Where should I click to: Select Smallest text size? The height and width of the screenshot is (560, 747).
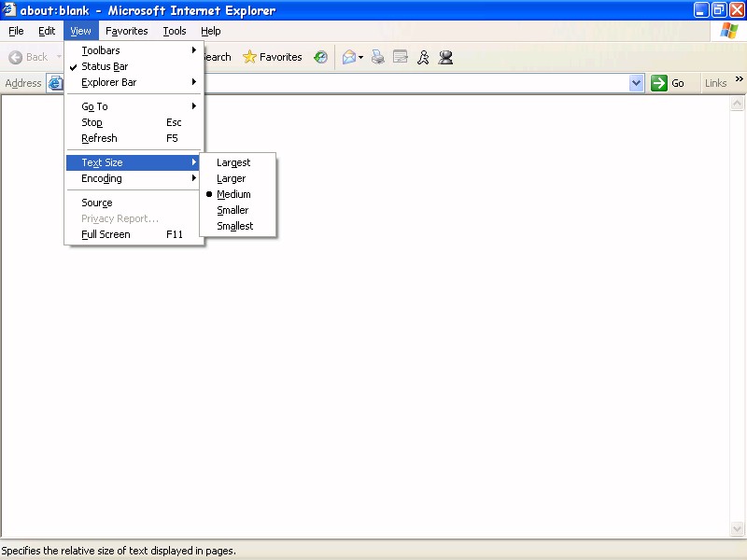coord(238,226)
